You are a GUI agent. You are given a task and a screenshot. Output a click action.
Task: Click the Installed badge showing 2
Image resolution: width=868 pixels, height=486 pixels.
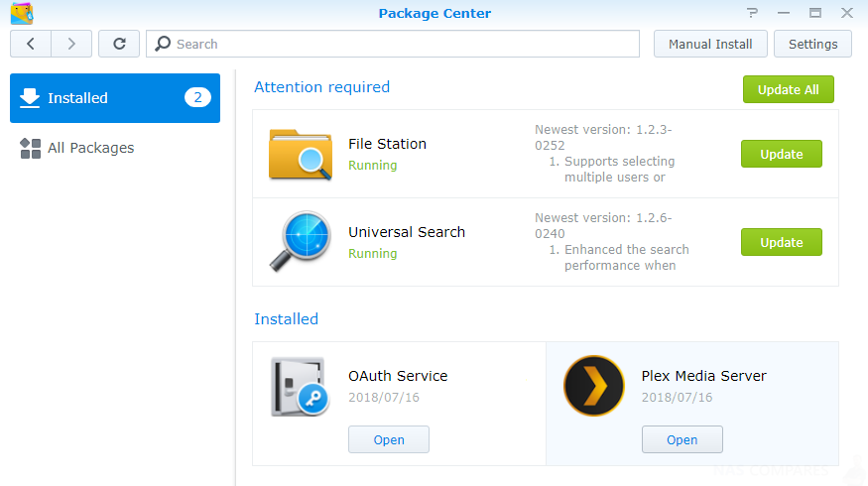197,97
